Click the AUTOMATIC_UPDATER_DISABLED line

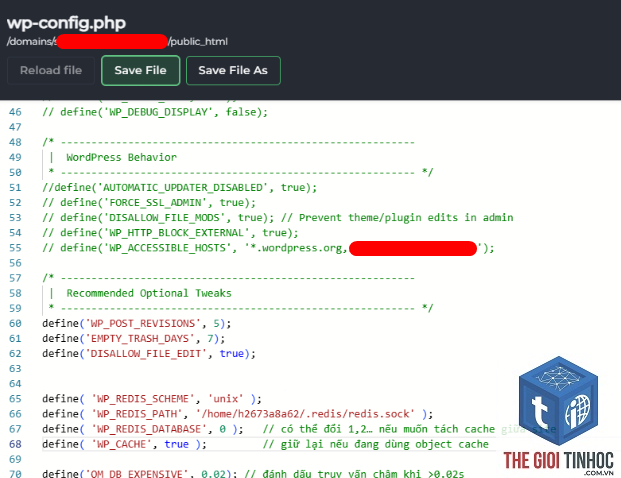pyautogui.click(x=179, y=187)
